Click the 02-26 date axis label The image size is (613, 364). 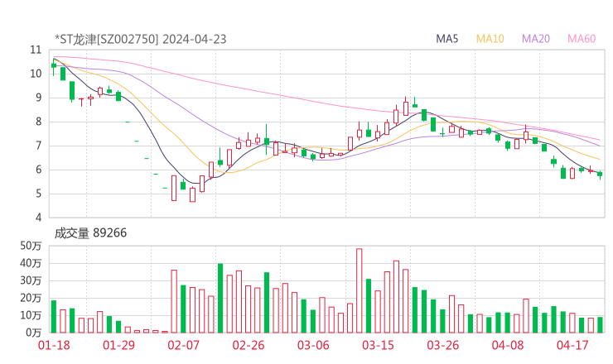pos(249,345)
